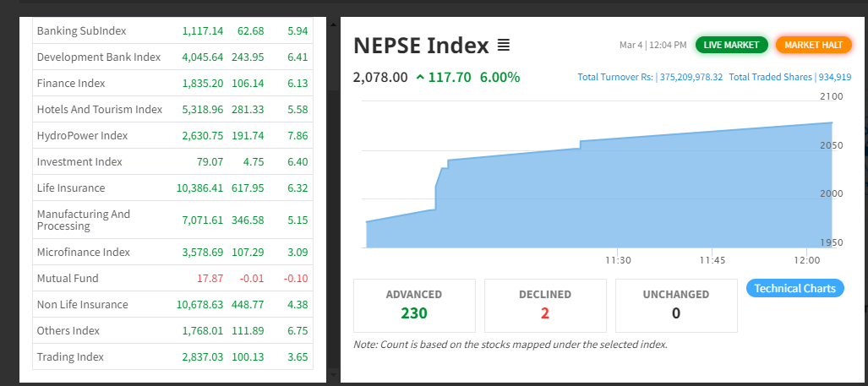
Task: Click the Development Bank value 4,045.64
Action: [203, 57]
